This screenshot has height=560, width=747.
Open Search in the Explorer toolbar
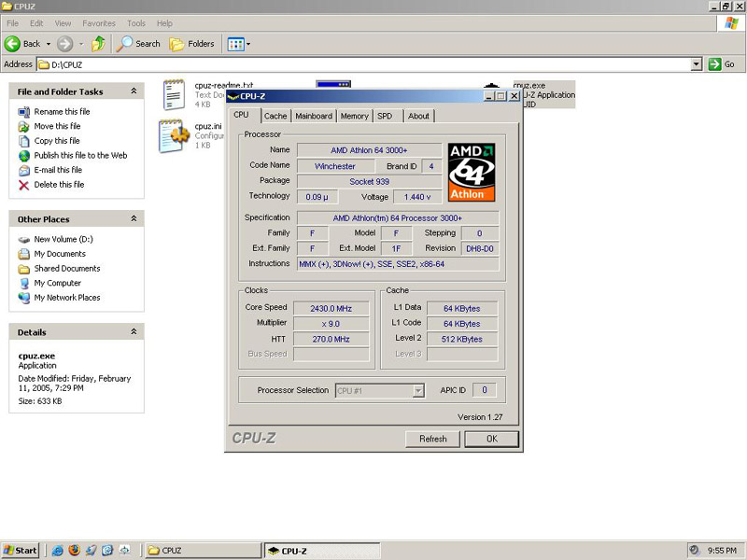click(x=138, y=44)
